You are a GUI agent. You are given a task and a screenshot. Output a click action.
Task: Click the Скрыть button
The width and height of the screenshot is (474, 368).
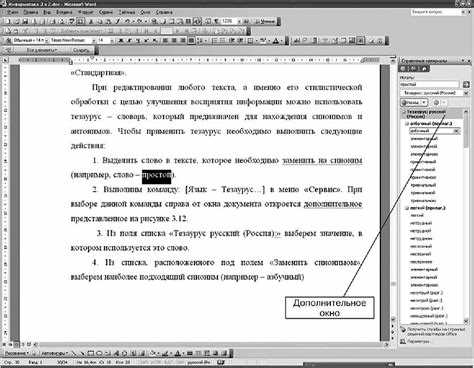pyautogui.click(x=81, y=50)
